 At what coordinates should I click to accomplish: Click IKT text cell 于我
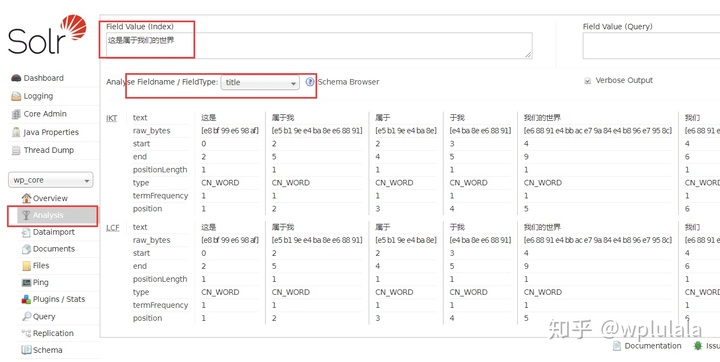[x=457, y=118]
